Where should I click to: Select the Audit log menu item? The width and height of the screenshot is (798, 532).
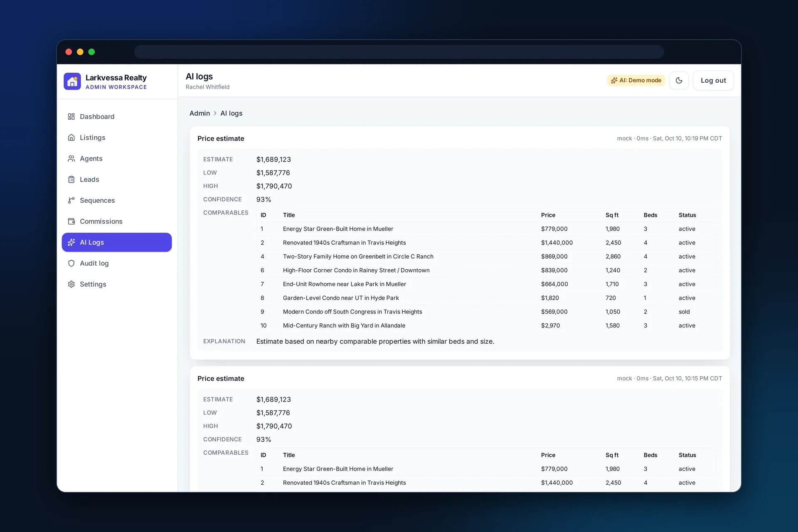click(x=117, y=263)
